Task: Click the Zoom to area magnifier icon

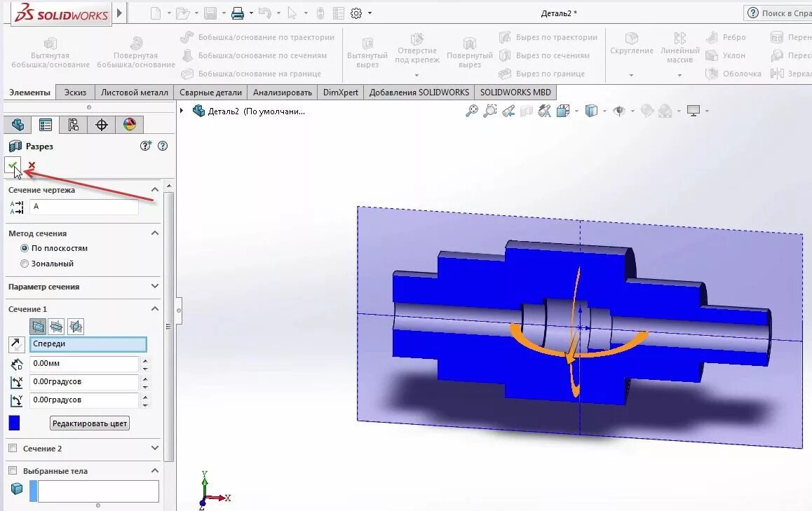Action: coord(490,111)
